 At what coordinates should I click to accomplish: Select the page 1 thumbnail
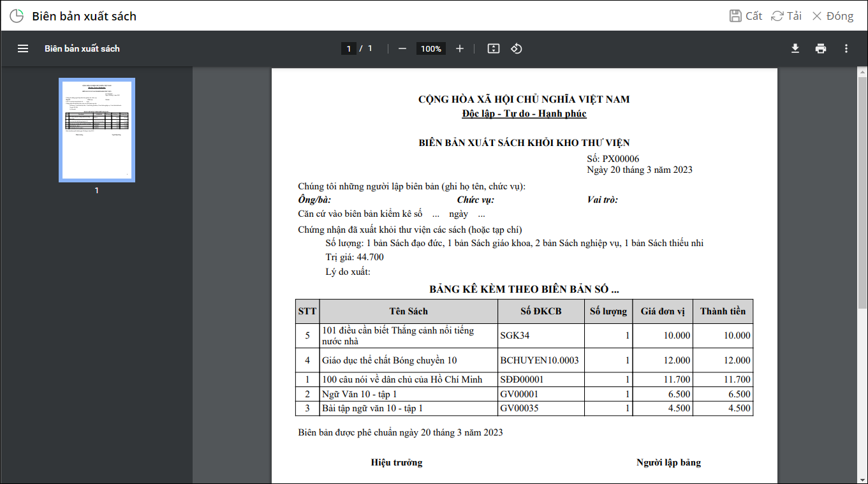coord(97,130)
